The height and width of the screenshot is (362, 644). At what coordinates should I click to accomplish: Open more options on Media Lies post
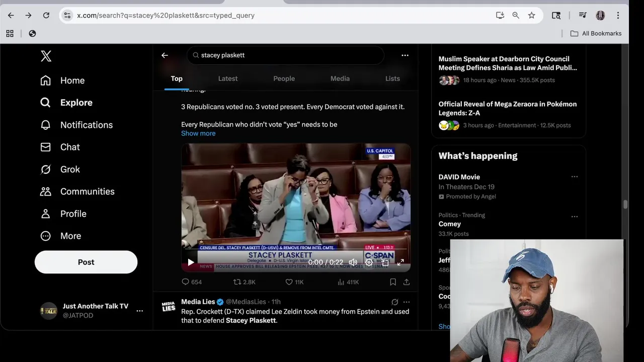(x=407, y=302)
